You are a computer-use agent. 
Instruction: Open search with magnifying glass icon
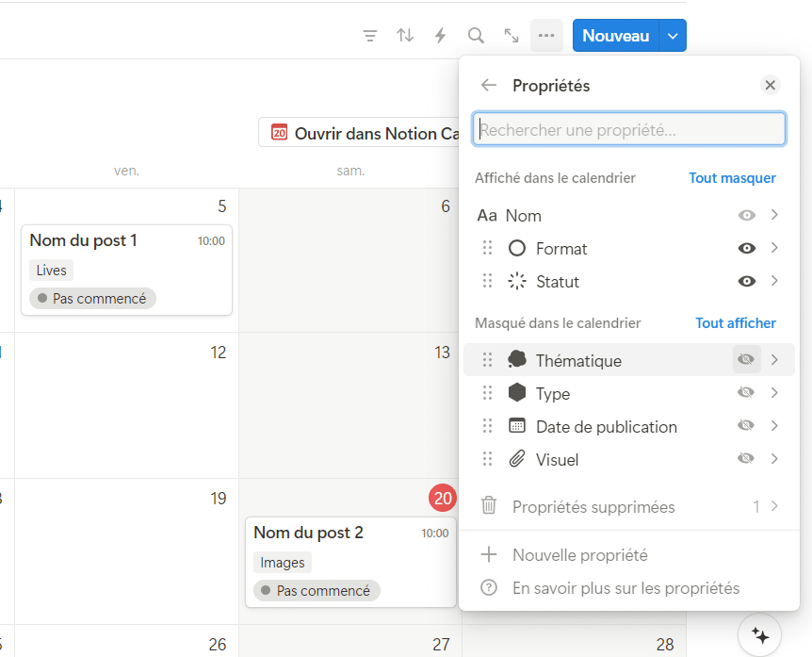(x=476, y=36)
